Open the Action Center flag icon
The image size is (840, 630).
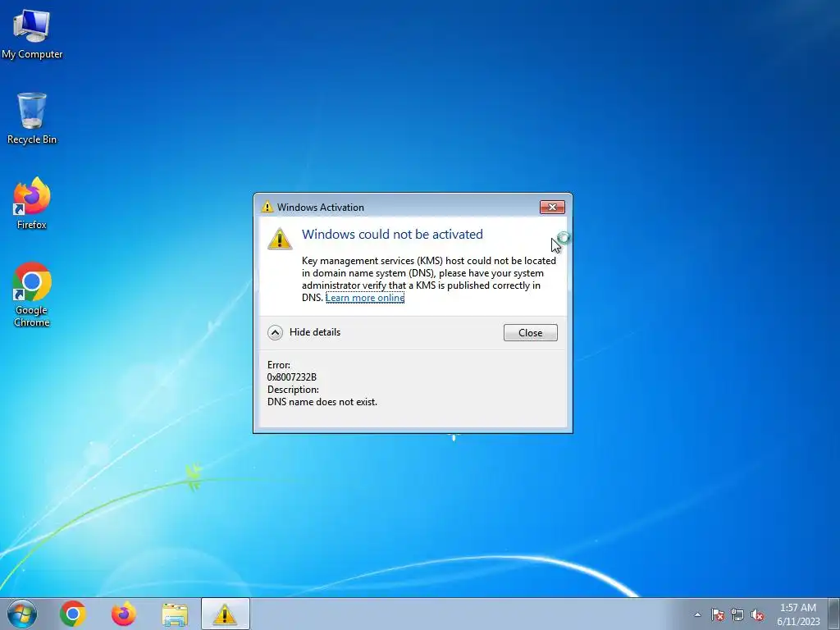point(718,614)
